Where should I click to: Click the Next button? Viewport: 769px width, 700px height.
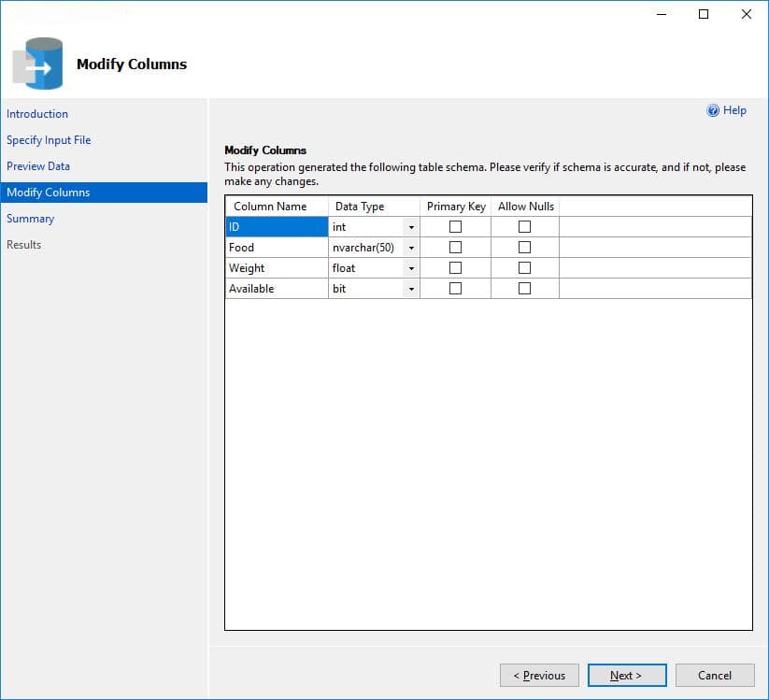point(627,676)
